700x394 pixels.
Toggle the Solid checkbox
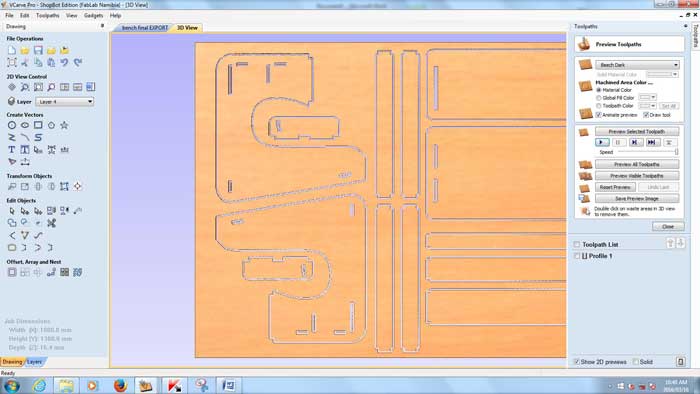pos(636,362)
